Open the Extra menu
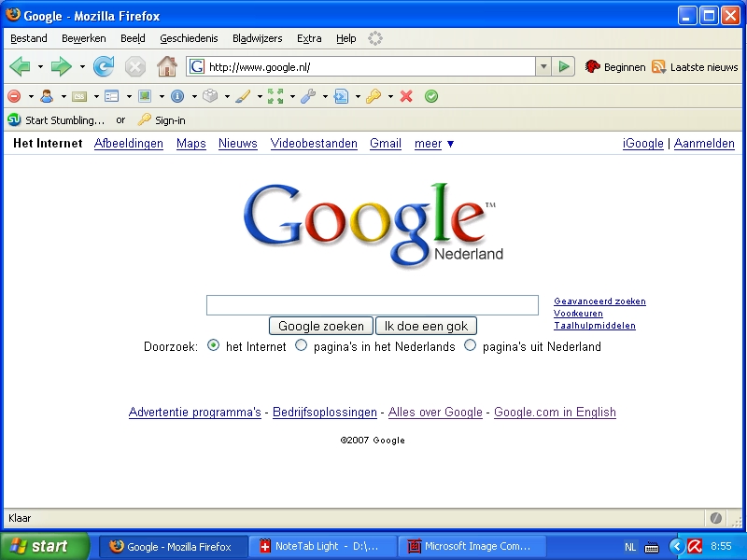This screenshot has width=747, height=560. [309, 38]
